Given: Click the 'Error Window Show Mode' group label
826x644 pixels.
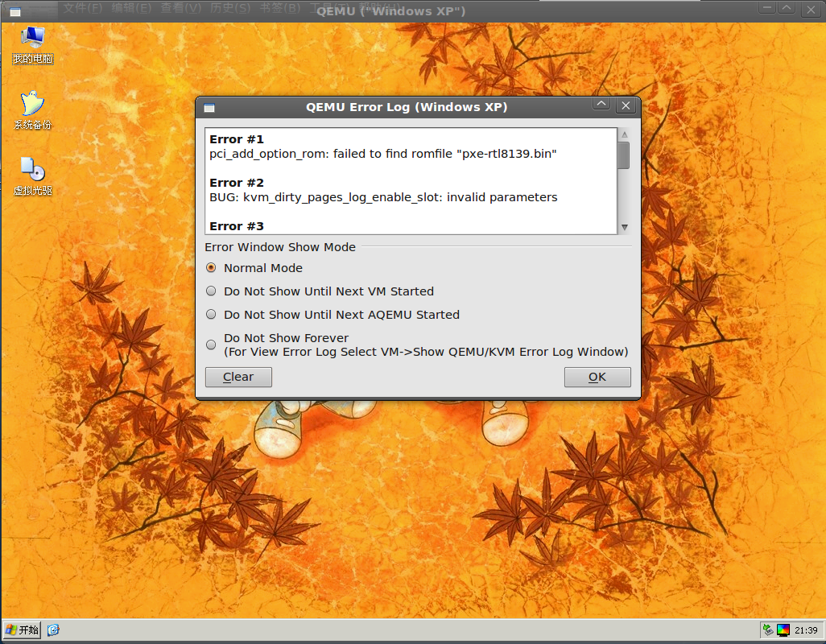Looking at the screenshot, I should point(280,247).
